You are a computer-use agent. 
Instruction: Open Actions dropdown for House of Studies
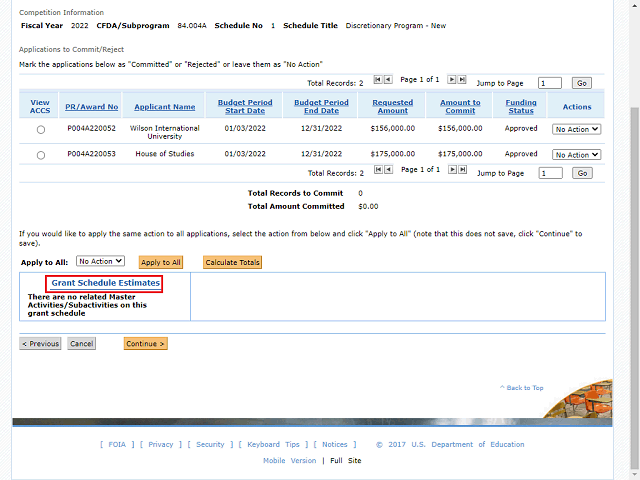point(576,155)
